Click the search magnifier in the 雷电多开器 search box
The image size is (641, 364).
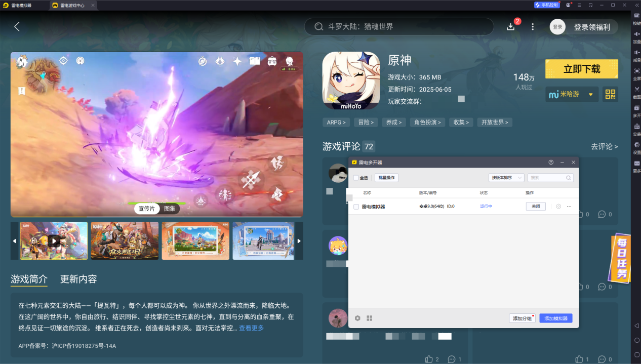pyautogui.click(x=569, y=178)
